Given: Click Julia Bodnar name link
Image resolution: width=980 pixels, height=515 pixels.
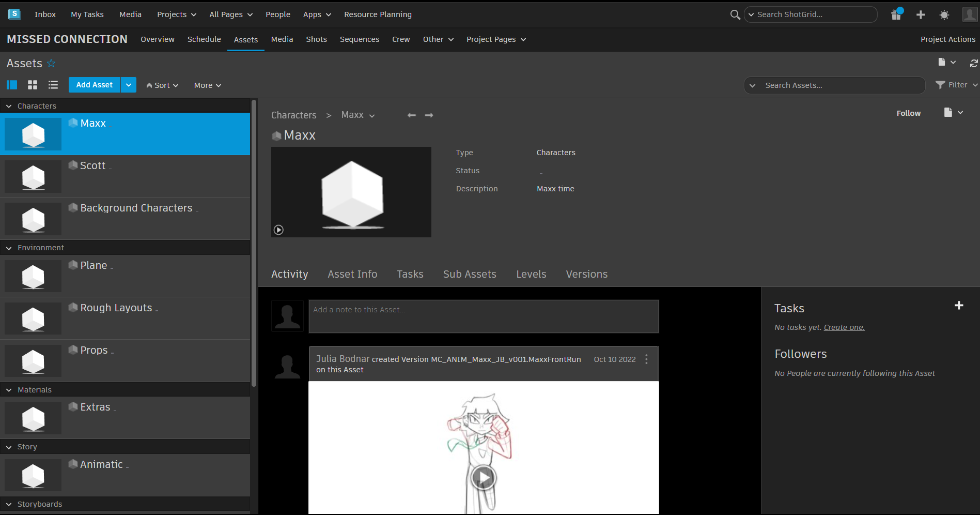Looking at the screenshot, I should (x=343, y=359).
